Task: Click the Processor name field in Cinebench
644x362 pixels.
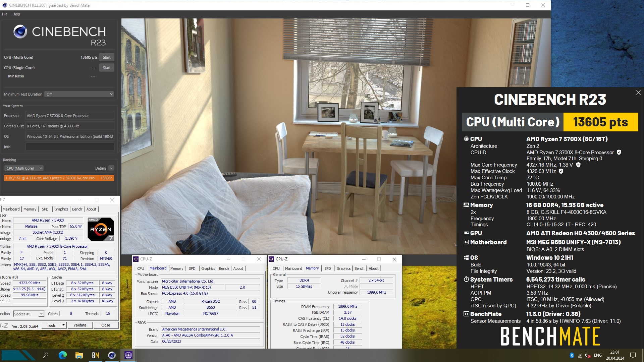Action: click(70, 116)
